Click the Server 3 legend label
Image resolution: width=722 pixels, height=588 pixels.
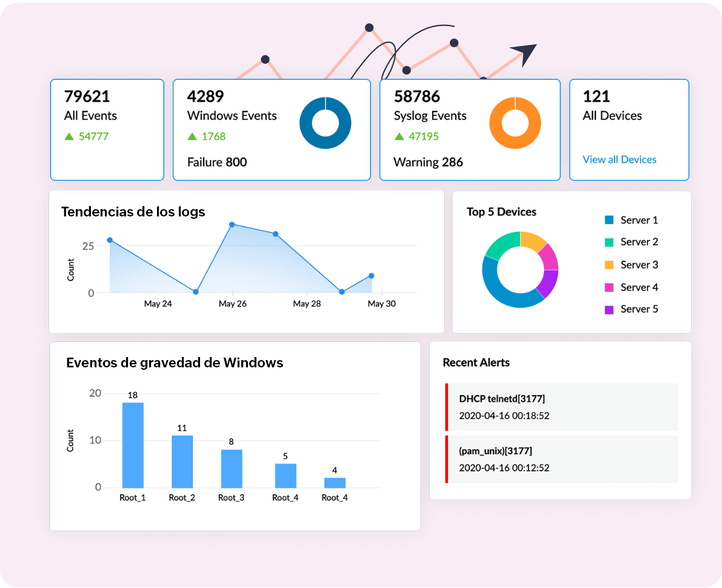pos(639,265)
